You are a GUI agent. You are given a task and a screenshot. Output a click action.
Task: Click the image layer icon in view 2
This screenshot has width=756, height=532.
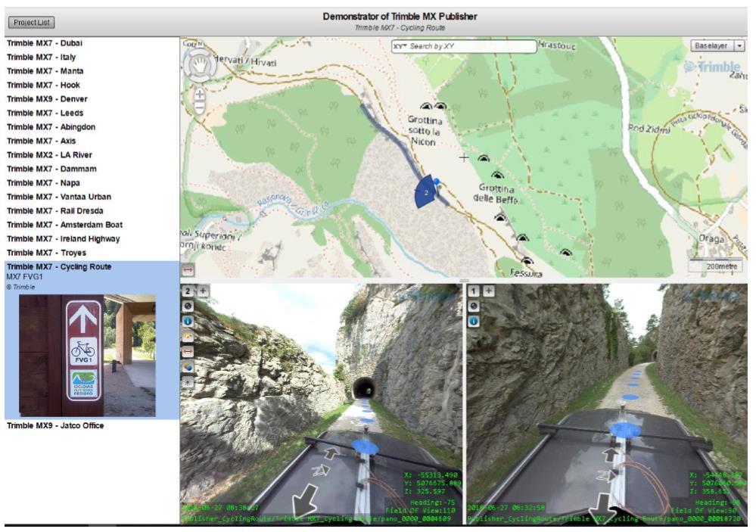pyautogui.click(x=188, y=336)
